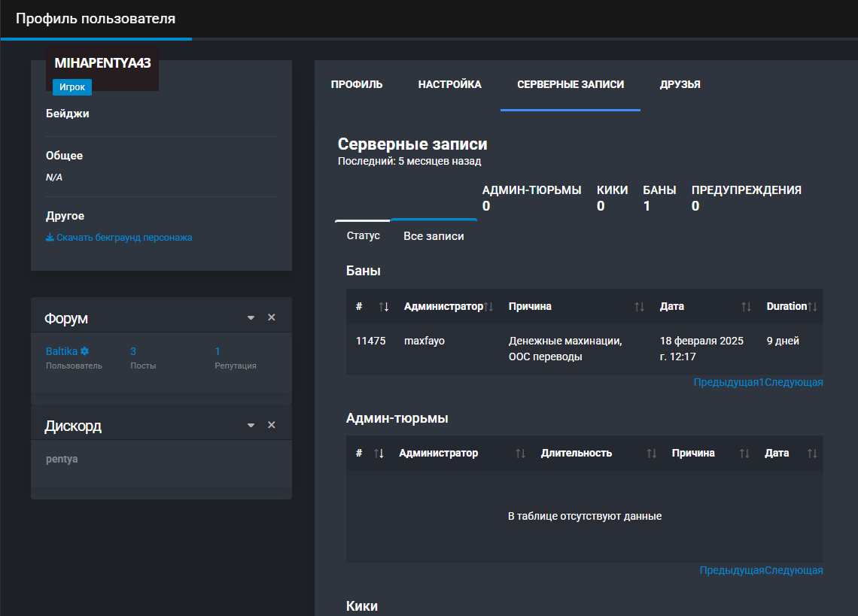Switch to the Все записи sub-tab
Image resolution: width=858 pixels, height=616 pixels.
click(x=434, y=235)
